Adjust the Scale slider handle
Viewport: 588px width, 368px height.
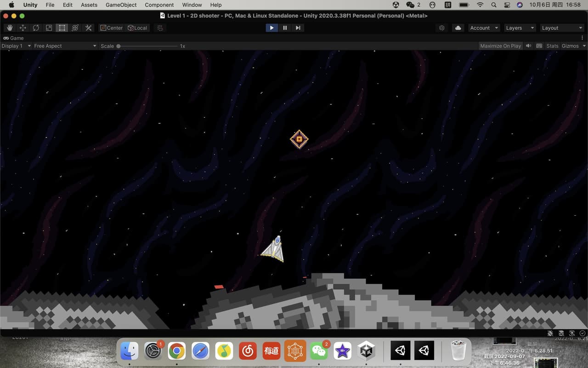[119, 46]
